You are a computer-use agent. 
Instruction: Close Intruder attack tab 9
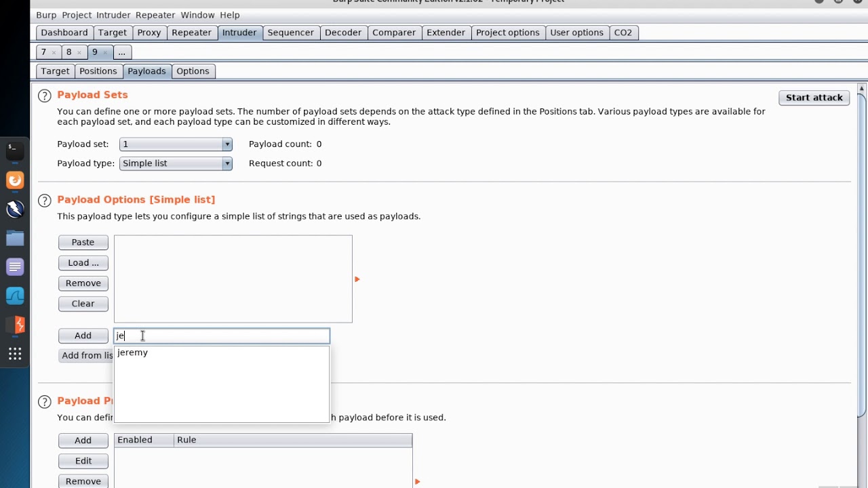[x=104, y=53]
